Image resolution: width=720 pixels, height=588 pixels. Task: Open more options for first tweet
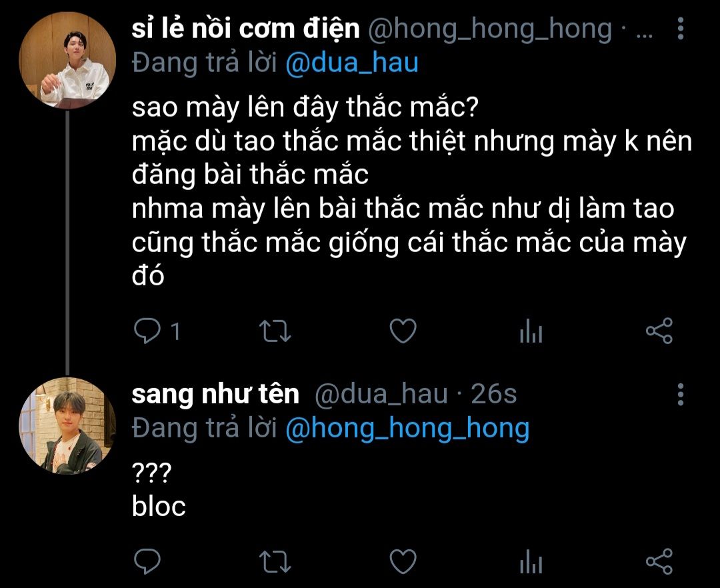click(680, 29)
